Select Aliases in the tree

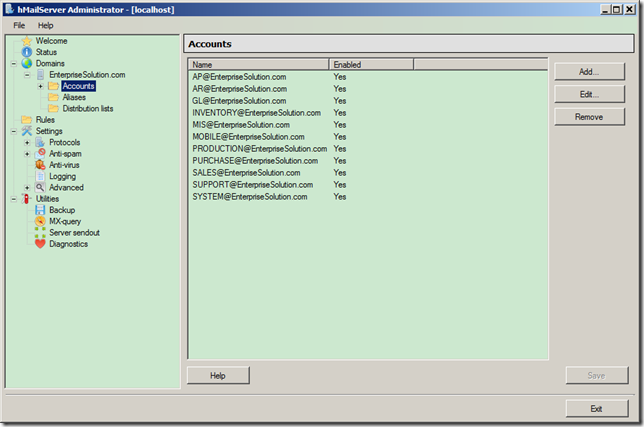(74, 97)
